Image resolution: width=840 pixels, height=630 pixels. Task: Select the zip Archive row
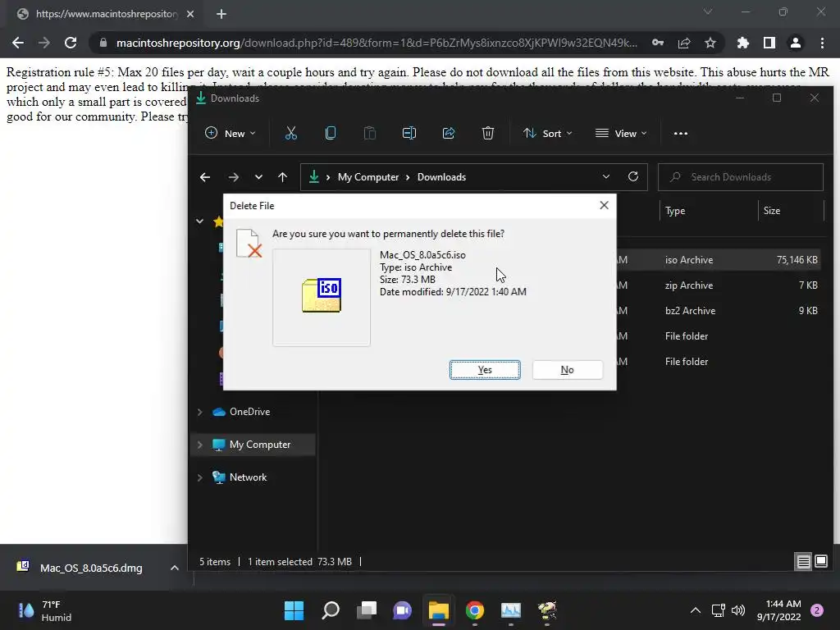[x=719, y=285]
